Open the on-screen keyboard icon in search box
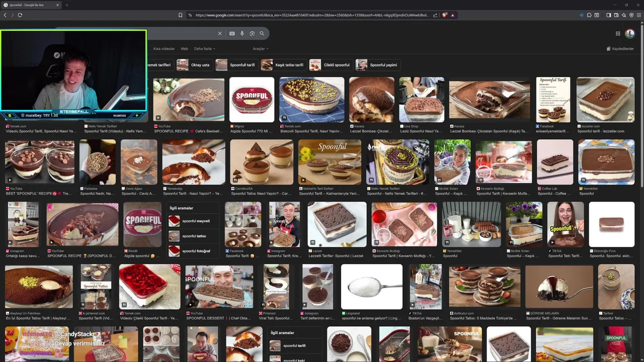Screen dimensions: 644x362 (232, 34)
